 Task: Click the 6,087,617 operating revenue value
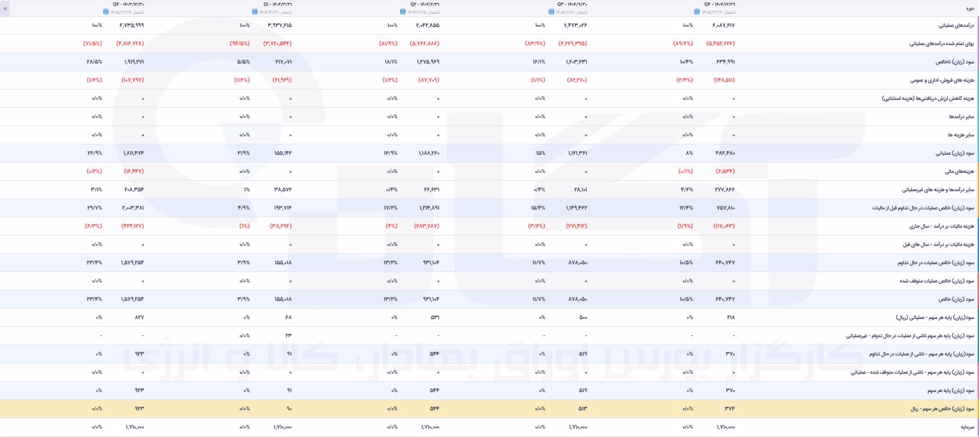[724, 26]
